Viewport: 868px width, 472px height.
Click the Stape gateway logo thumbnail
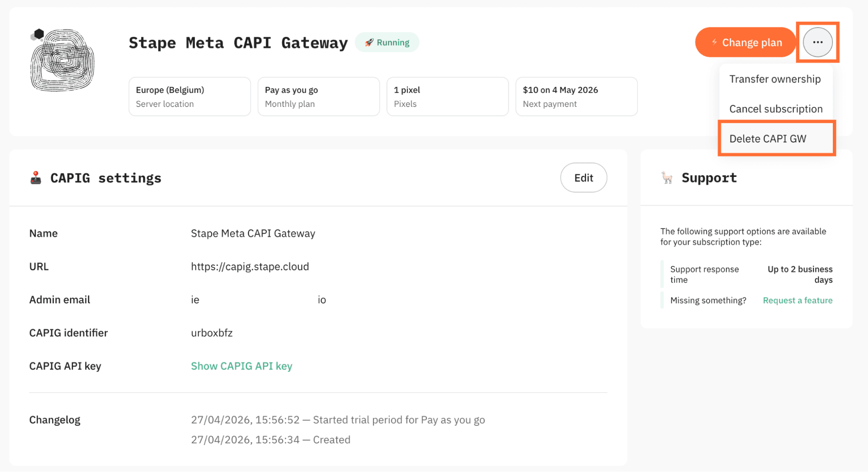coord(62,60)
